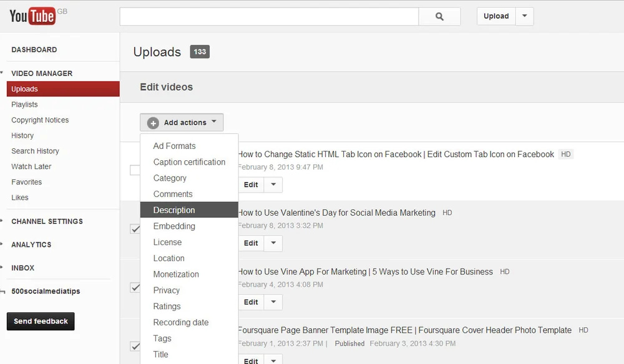624x364 pixels.
Task: Uncheck the Vine App video checkbox
Action: click(135, 288)
